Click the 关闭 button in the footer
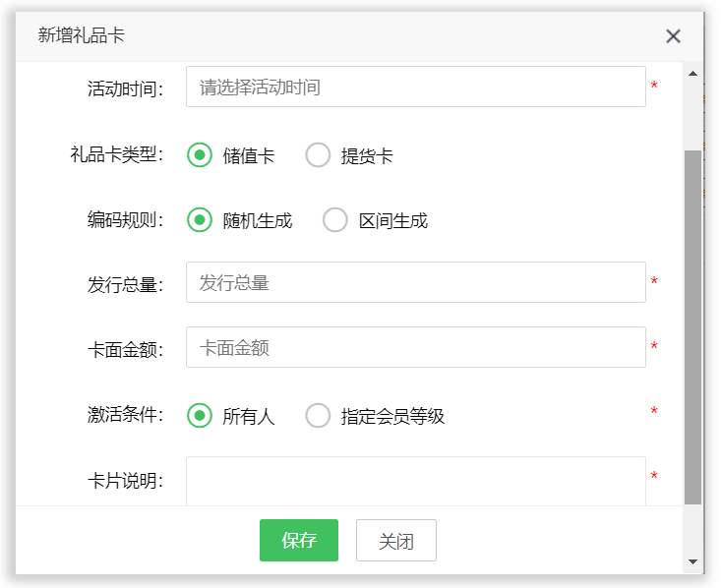The height and width of the screenshot is (588, 721). pos(395,541)
